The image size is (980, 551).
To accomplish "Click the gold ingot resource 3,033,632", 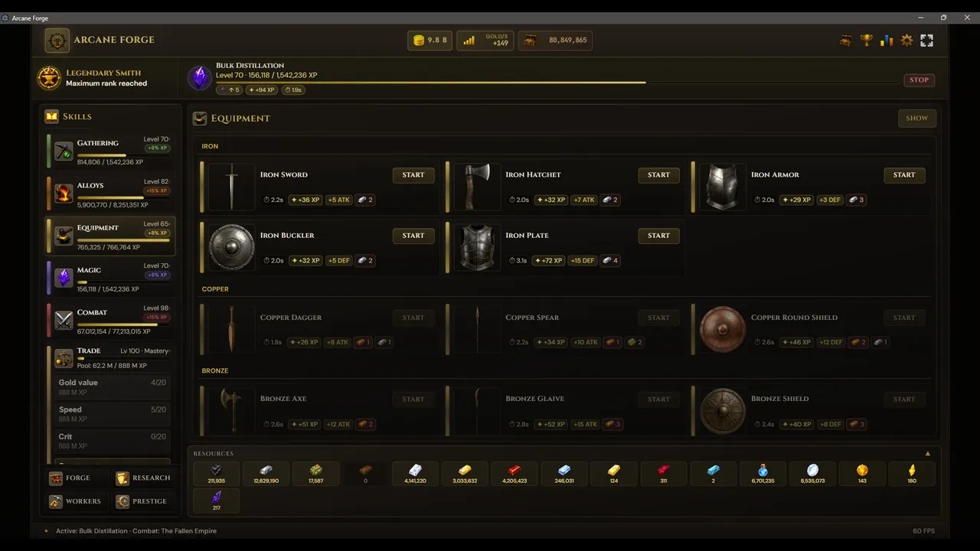I will (x=465, y=474).
